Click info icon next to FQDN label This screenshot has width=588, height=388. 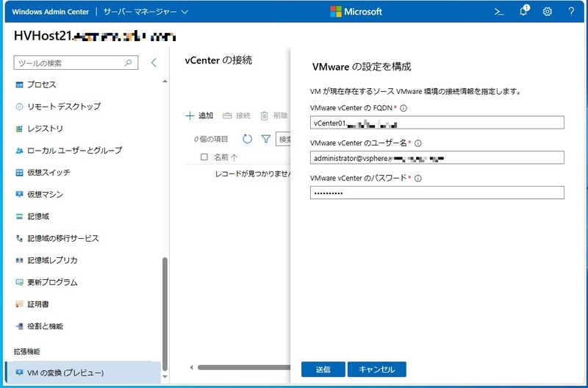(x=404, y=108)
